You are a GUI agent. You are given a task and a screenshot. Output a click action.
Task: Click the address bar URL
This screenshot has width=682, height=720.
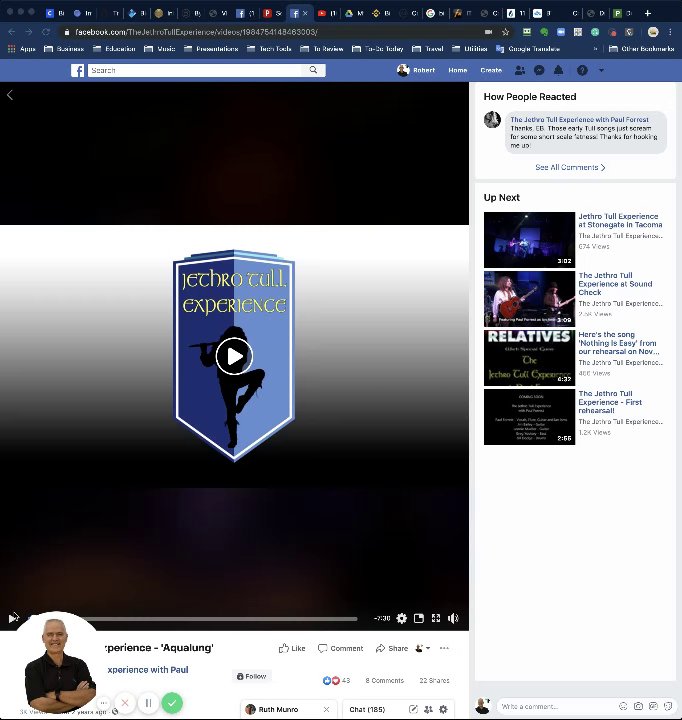(x=197, y=32)
